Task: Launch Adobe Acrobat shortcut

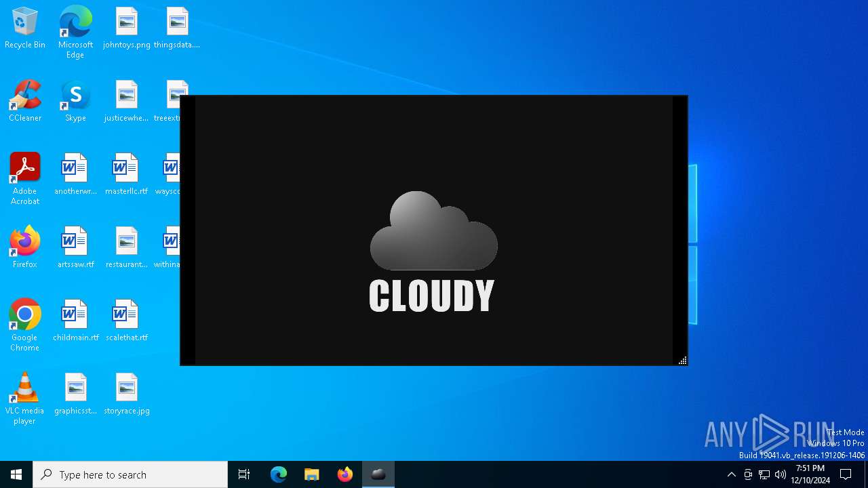Action: point(25,179)
